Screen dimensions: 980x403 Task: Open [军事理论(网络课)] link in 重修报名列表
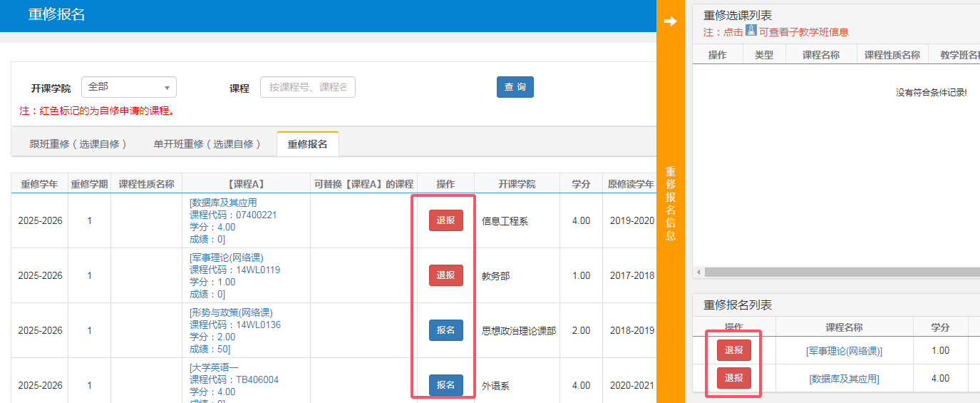point(844,351)
